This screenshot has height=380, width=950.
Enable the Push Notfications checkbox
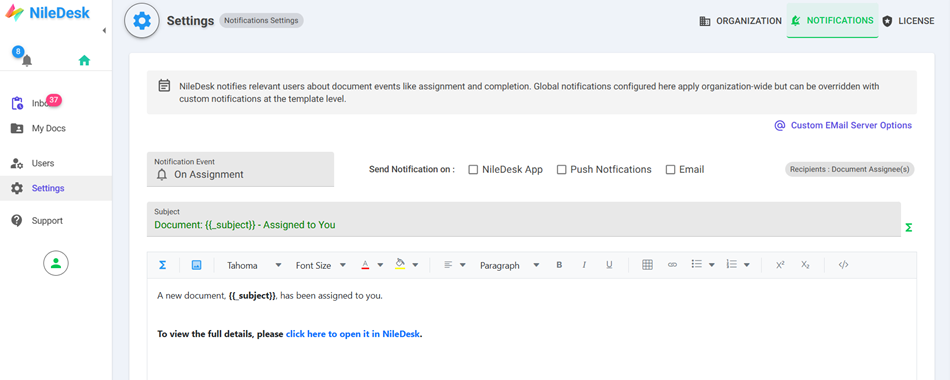pyautogui.click(x=562, y=170)
